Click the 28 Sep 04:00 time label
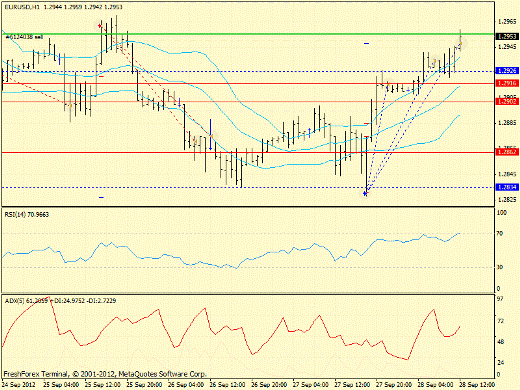520x390 pixels. coord(436,384)
